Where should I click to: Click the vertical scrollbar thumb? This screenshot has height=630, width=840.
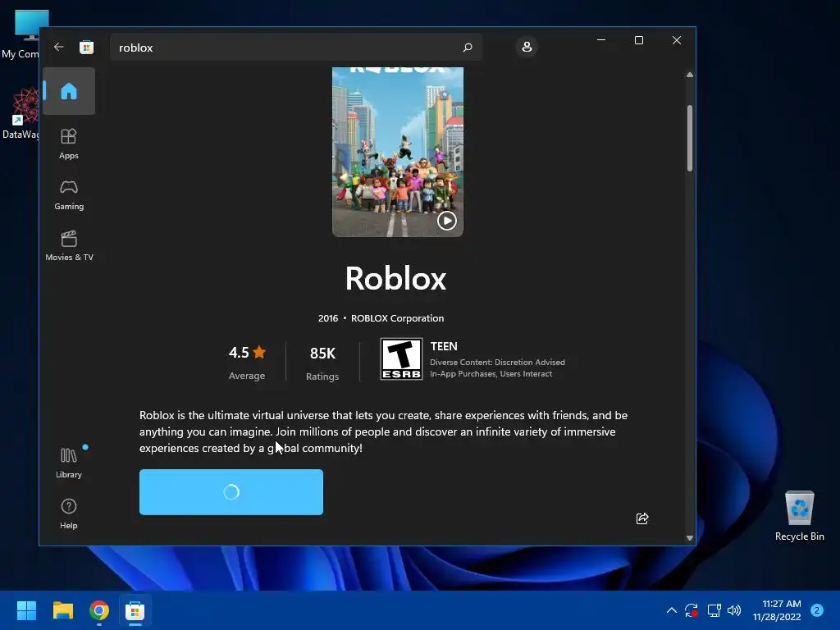[689, 138]
